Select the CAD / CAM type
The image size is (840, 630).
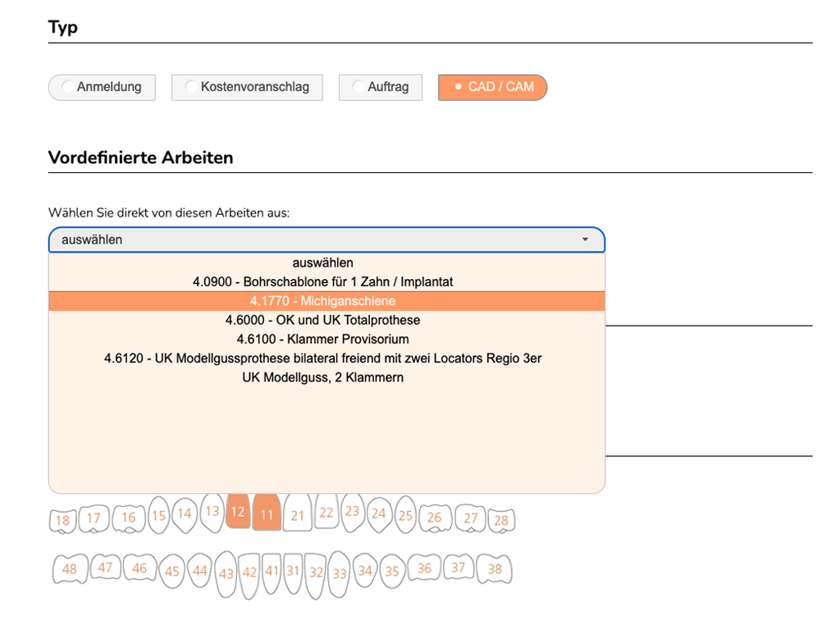click(492, 87)
